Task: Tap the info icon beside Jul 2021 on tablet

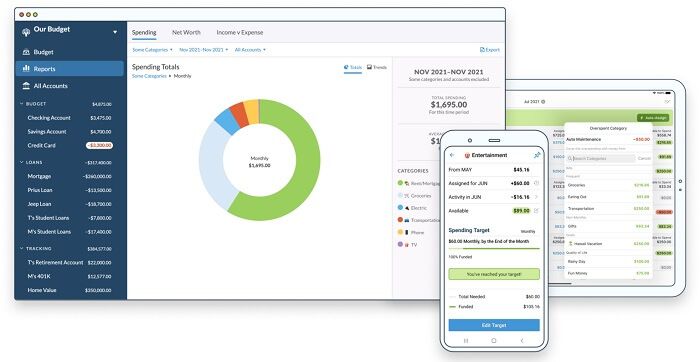Action: click(x=543, y=102)
